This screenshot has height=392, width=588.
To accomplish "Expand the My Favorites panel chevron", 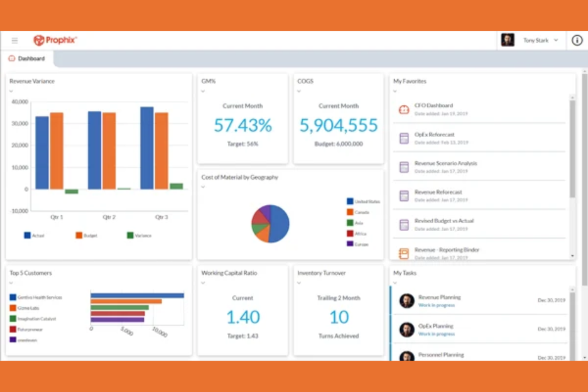I will (x=395, y=90).
